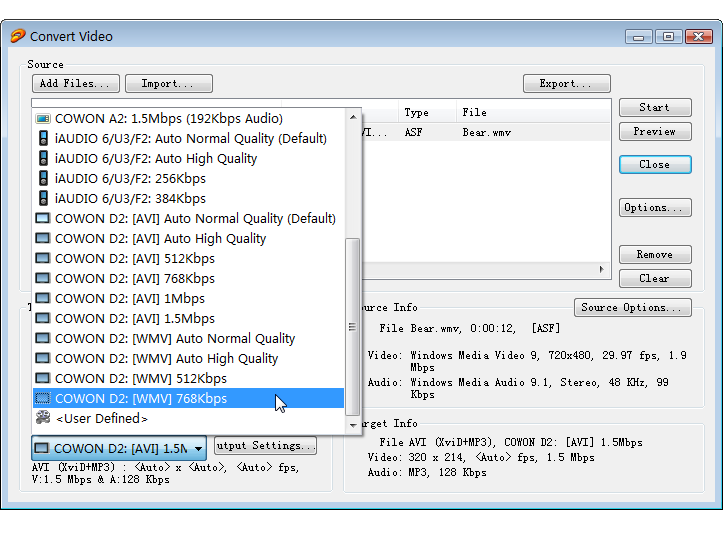The width and height of the screenshot is (723, 542).
Task: Click the File column header
Action: pos(533,113)
